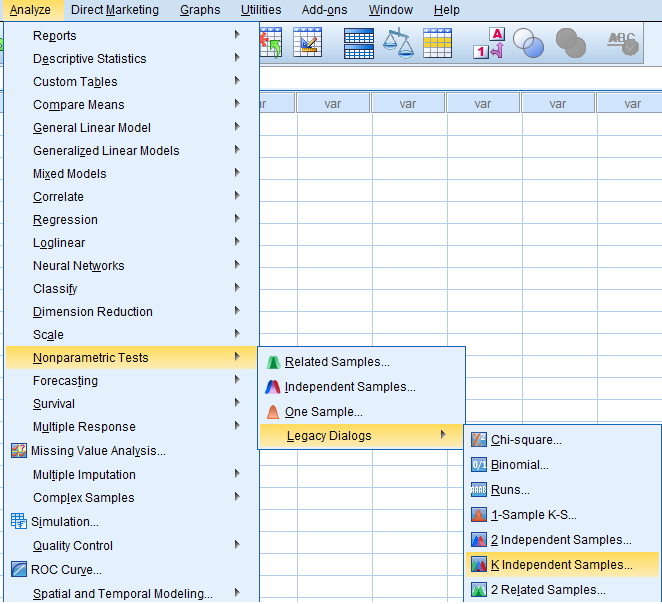Viewport: 662px width, 604px height.
Task: Choose Correlate menu entry
Action: 132,197
